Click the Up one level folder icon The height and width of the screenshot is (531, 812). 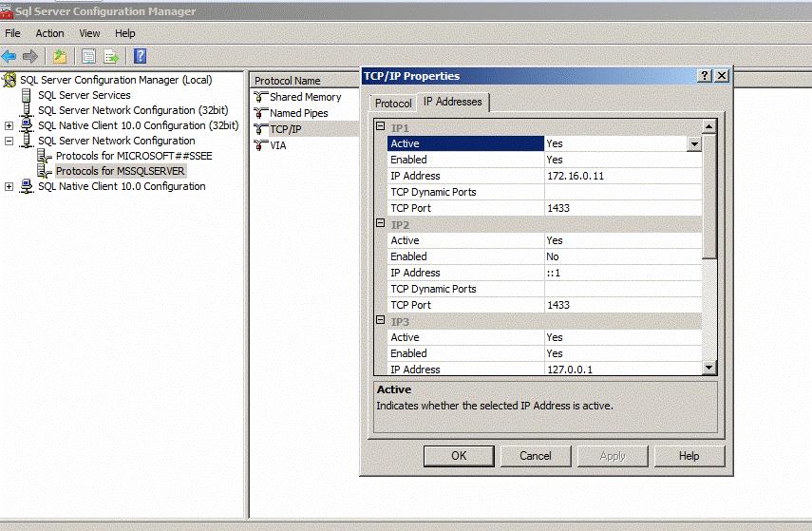(x=60, y=56)
